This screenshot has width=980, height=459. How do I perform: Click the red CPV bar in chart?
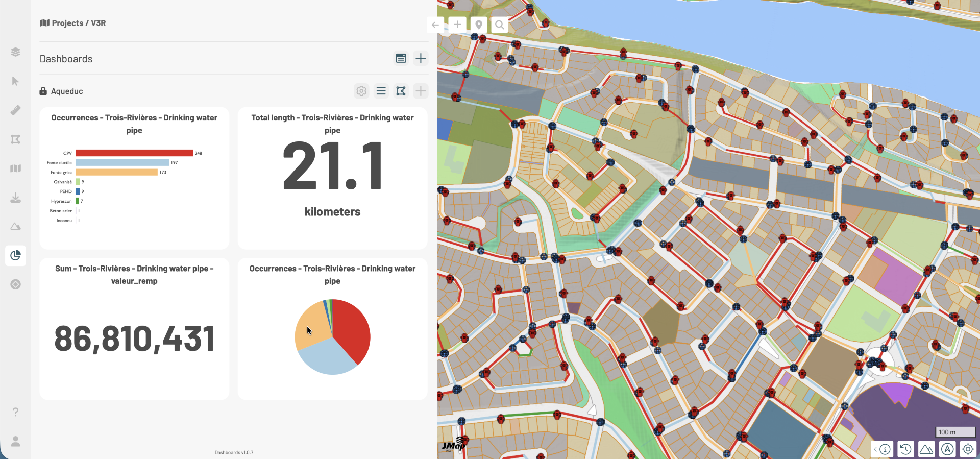pos(134,153)
